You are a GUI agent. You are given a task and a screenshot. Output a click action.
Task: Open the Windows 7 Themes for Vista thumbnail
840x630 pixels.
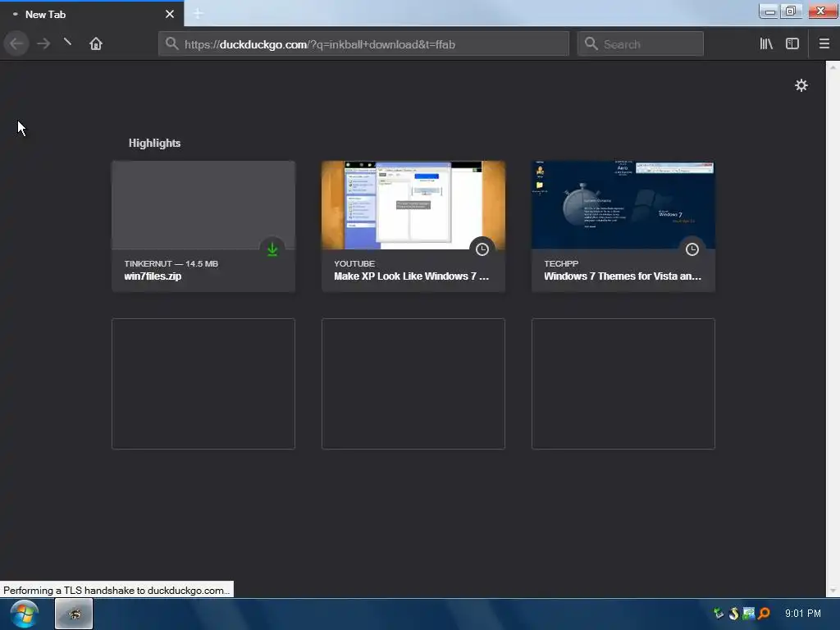[x=623, y=205]
